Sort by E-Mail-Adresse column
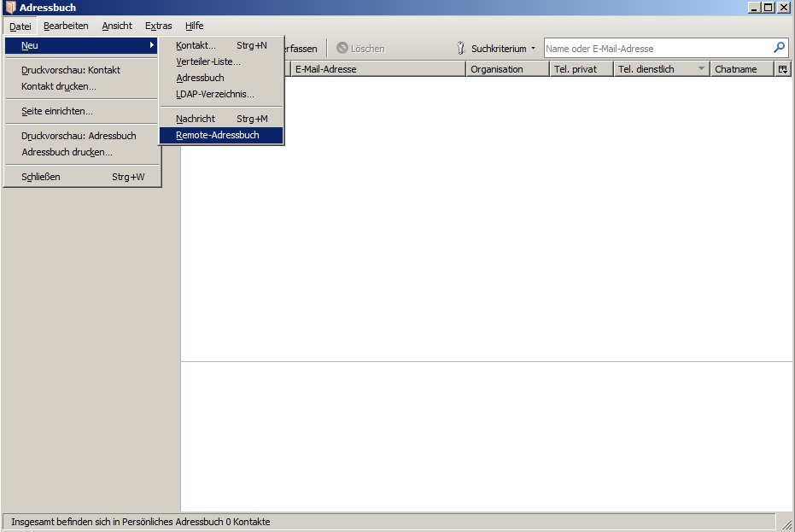 coord(378,69)
